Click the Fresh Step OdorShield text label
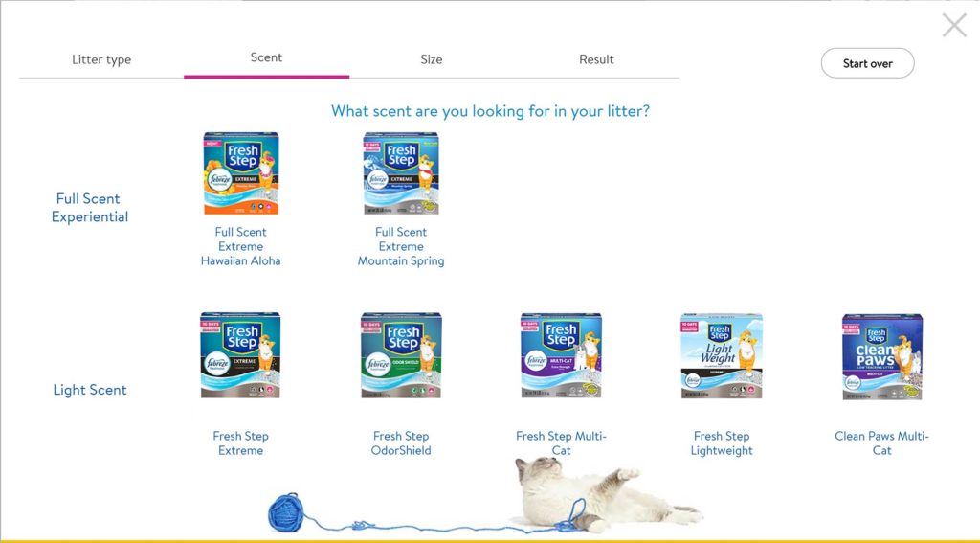This screenshot has width=980, height=543. click(401, 442)
